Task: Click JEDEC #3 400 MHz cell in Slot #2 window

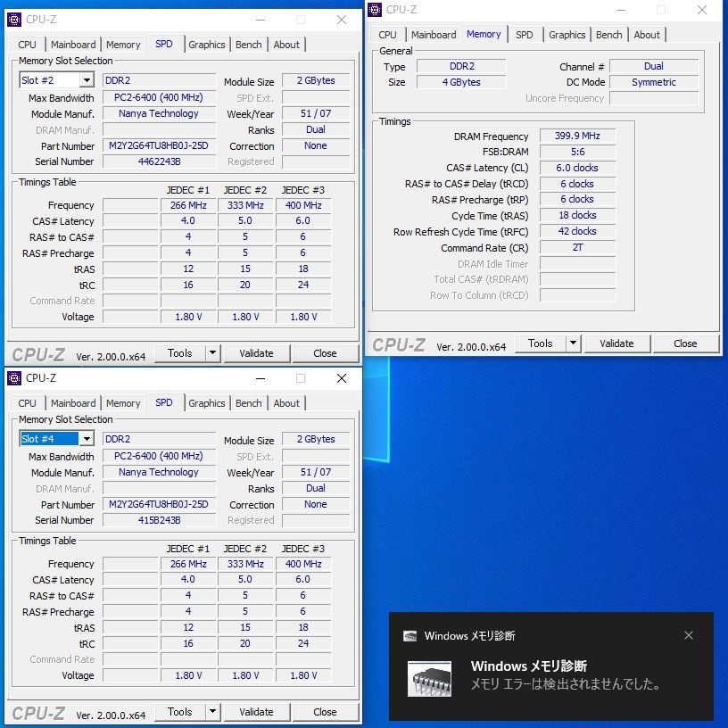Action: 303,205
